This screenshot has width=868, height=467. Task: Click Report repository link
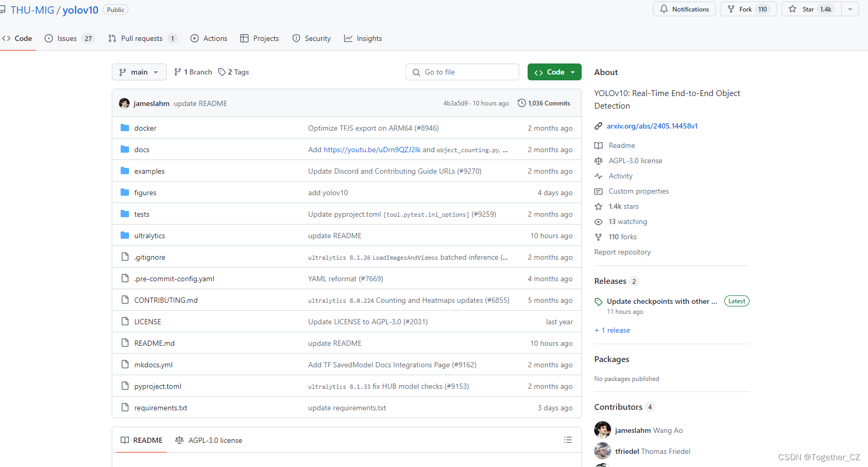coord(622,252)
